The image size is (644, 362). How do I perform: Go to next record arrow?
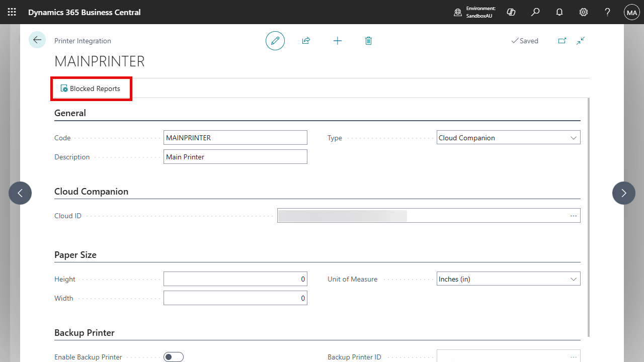(x=624, y=193)
